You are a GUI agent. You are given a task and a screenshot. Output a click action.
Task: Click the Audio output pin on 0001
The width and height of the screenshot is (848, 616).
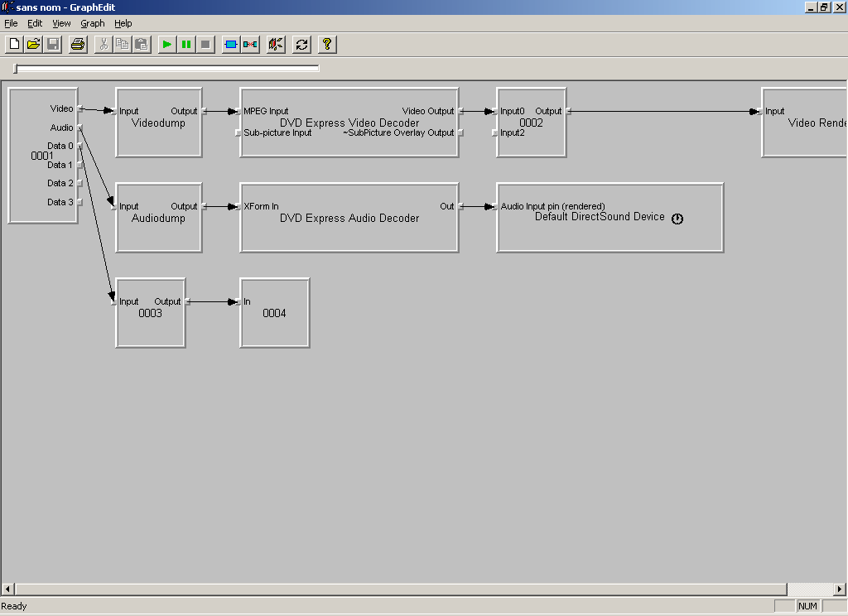pos(80,128)
